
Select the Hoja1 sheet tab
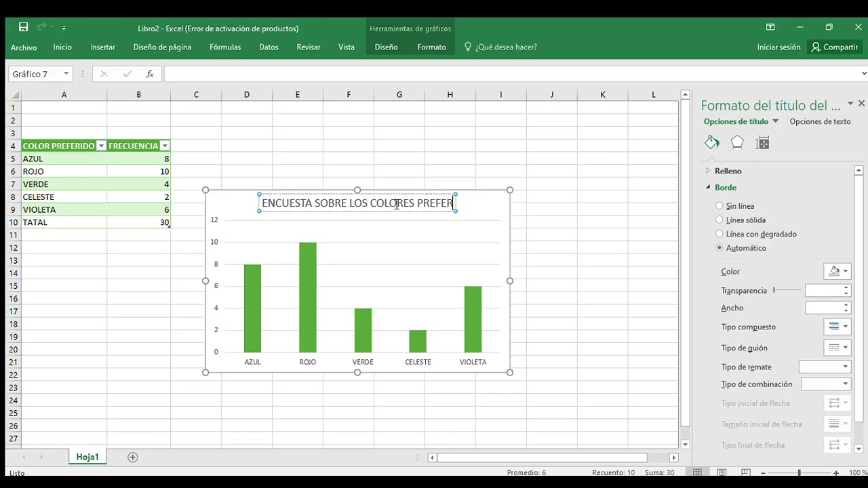(87, 457)
